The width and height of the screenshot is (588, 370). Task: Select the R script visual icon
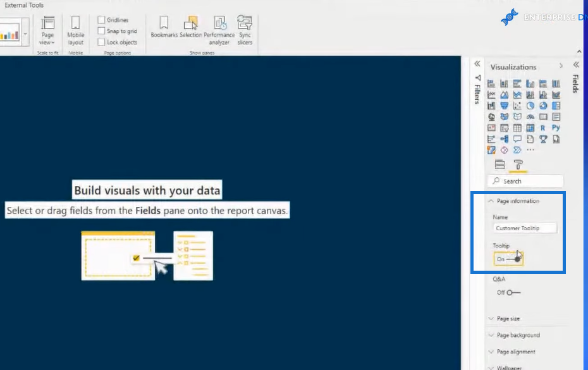[x=542, y=128]
